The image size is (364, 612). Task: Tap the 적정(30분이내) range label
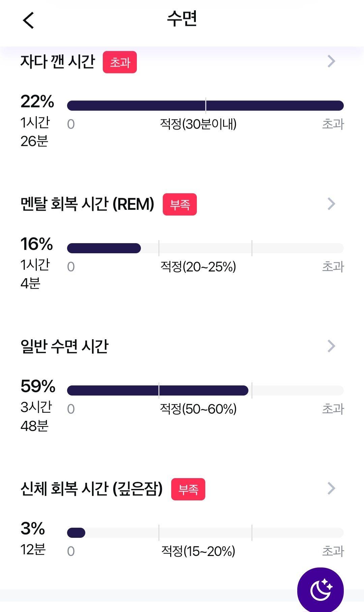point(198,124)
